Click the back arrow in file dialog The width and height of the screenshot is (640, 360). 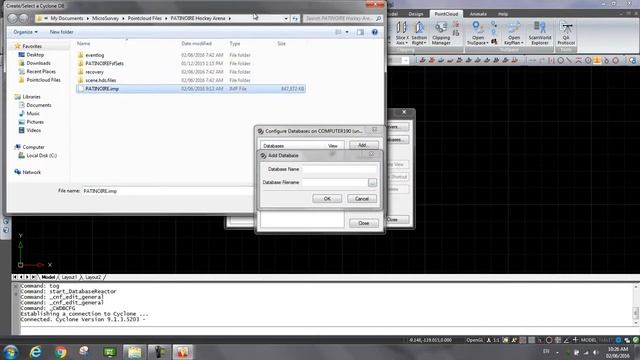(x=13, y=18)
